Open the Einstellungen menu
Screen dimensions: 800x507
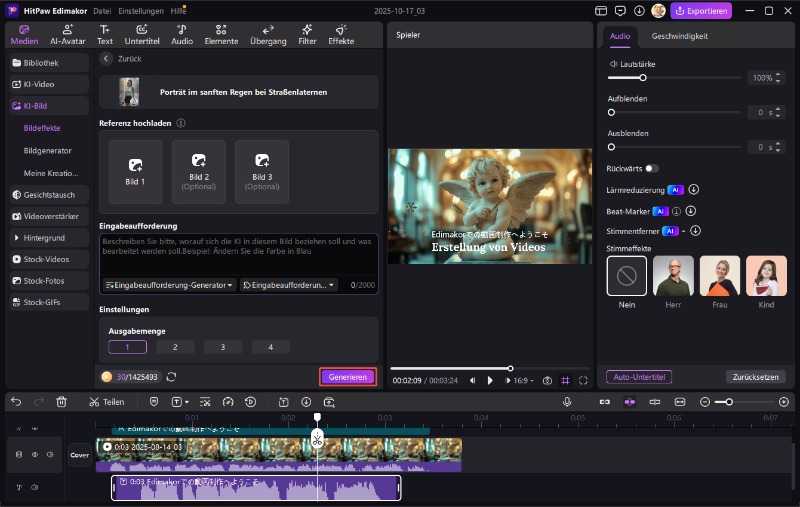pyautogui.click(x=141, y=10)
